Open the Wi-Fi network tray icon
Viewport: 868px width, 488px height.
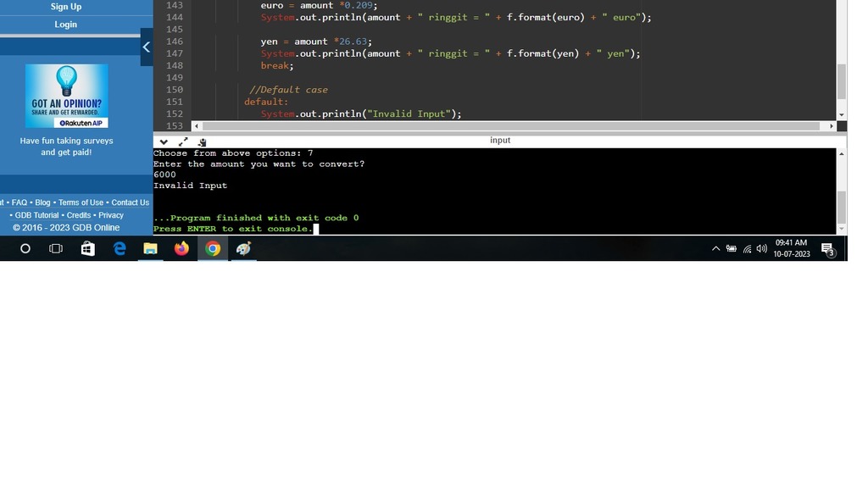(747, 249)
